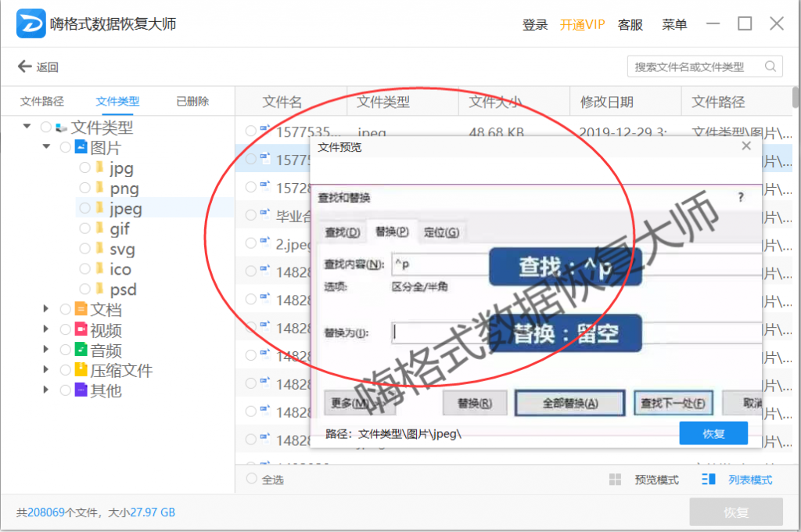Open 客服 customer service
Image resolution: width=801 pixels, height=532 pixels.
point(630,24)
